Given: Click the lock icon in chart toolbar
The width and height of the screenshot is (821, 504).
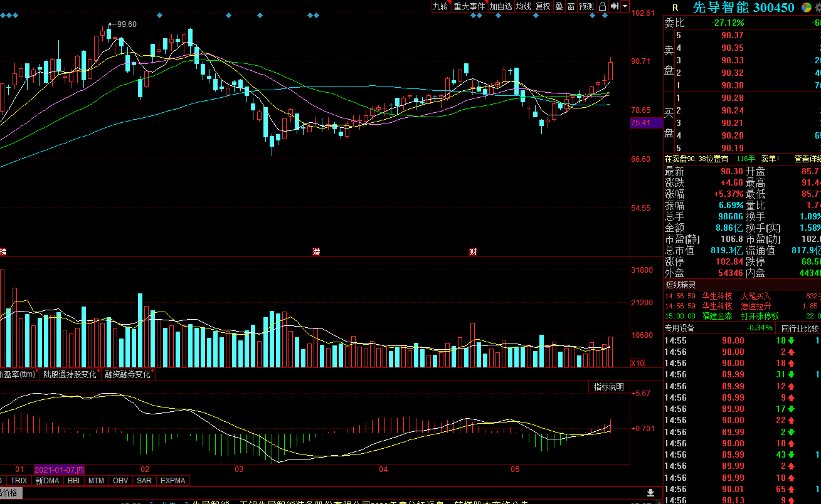Looking at the screenshot, I should pyautogui.click(x=602, y=6).
